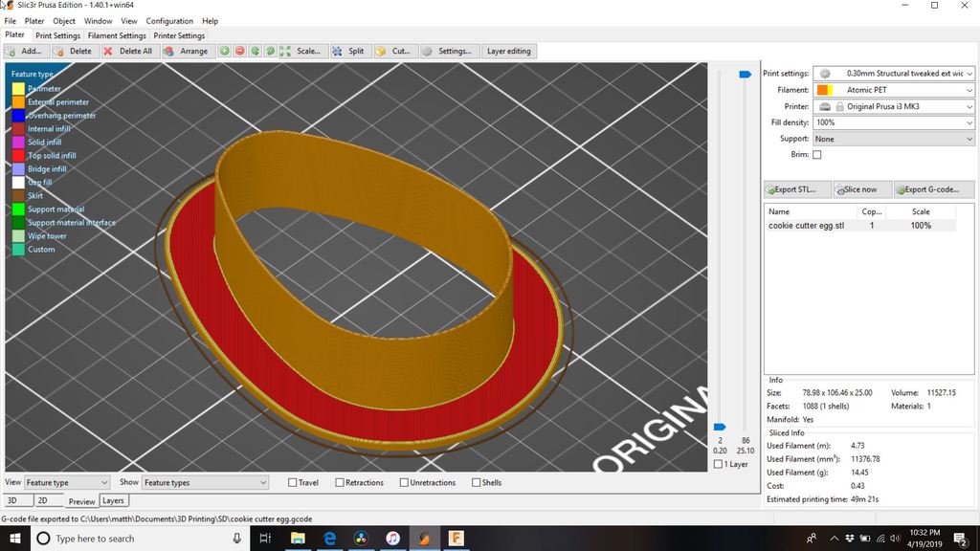Screen dimensions: 980x551
Task: Switch to the 2D view tab
Action: tap(48, 500)
